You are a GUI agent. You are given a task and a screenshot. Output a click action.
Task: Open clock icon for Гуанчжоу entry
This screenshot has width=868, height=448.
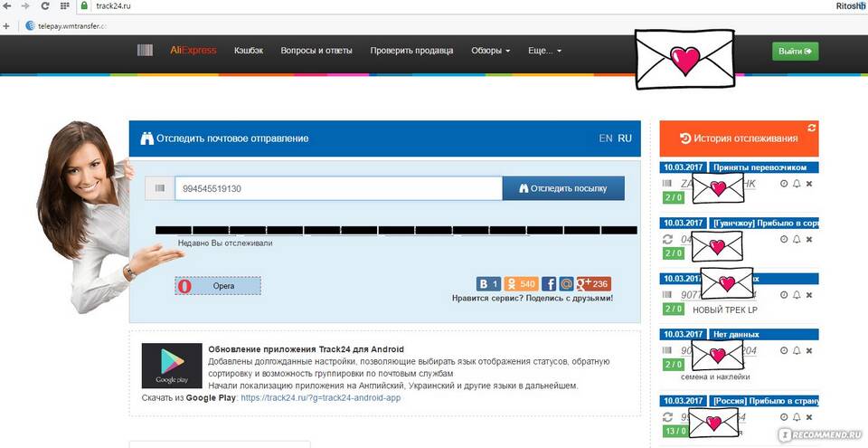(784, 239)
